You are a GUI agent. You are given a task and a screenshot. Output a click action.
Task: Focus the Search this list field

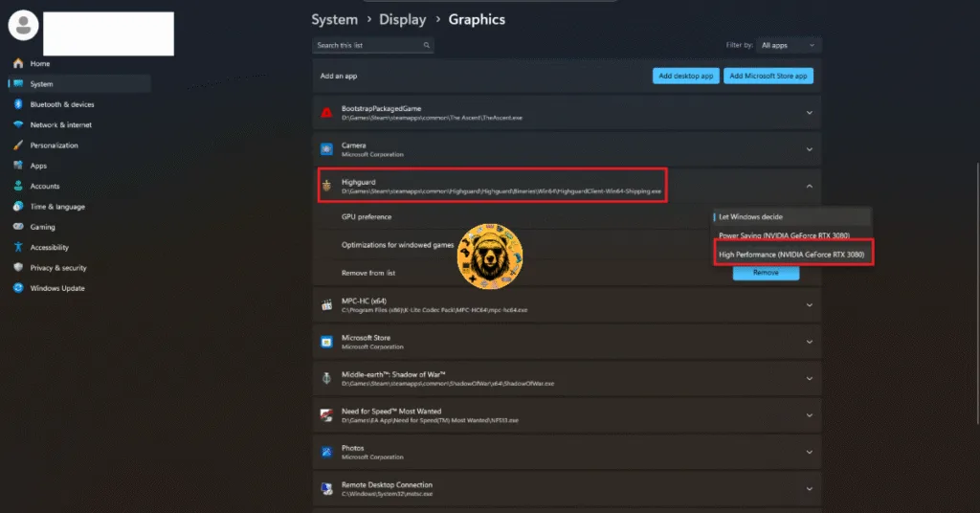[372, 45]
